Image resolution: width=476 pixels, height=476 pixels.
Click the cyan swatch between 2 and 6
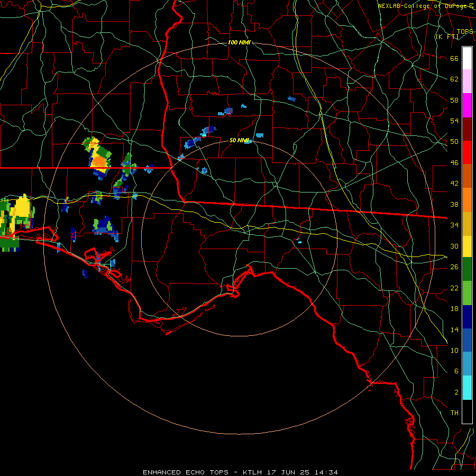pyautogui.click(x=467, y=387)
